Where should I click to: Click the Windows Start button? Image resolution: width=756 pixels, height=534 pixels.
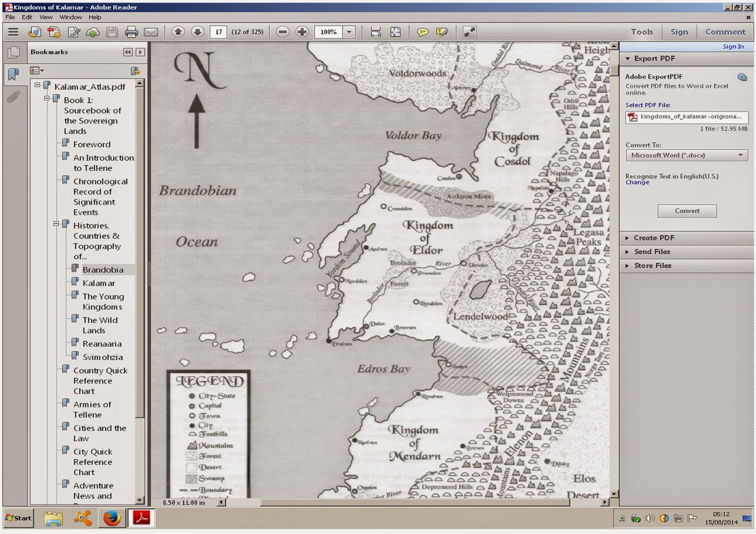click(19, 518)
